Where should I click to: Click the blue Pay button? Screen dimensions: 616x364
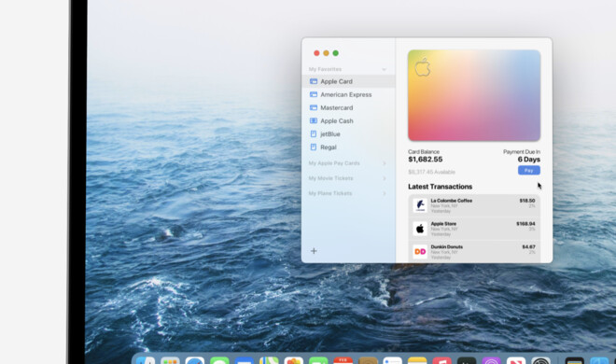(x=529, y=171)
